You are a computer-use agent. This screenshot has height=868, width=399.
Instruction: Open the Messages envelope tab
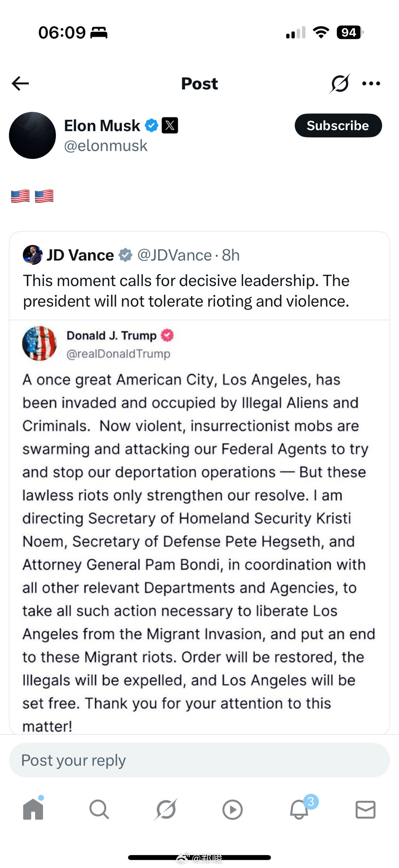coord(365,810)
